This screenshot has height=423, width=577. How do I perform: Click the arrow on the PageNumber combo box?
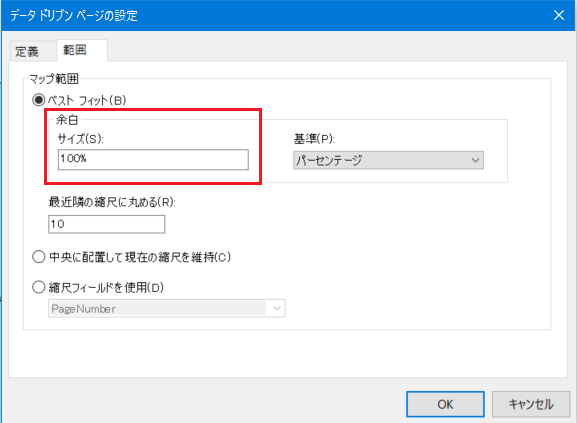click(277, 308)
